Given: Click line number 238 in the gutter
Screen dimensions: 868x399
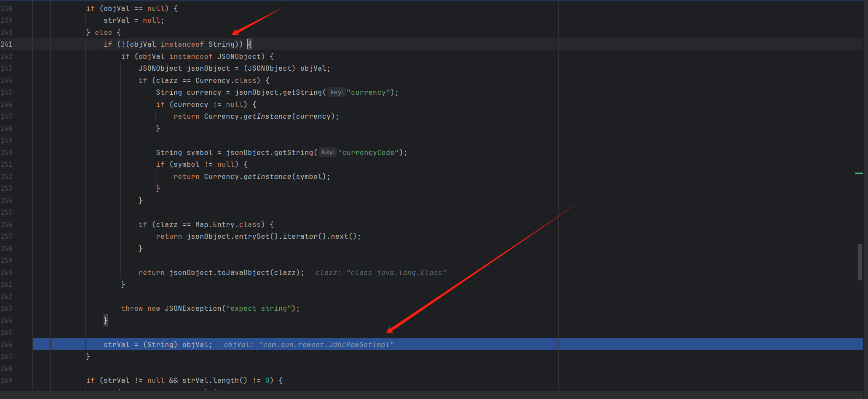Looking at the screenshot, I should 7,8.
